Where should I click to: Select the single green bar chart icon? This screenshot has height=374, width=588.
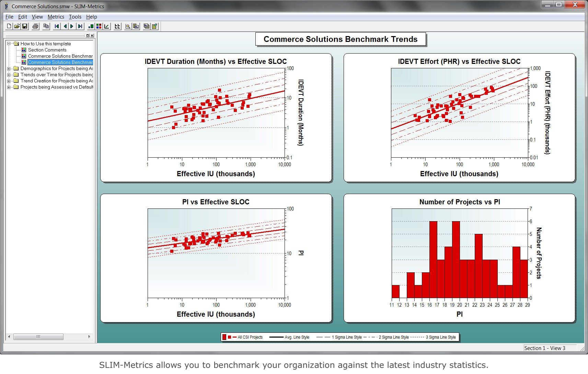(91, 26)
